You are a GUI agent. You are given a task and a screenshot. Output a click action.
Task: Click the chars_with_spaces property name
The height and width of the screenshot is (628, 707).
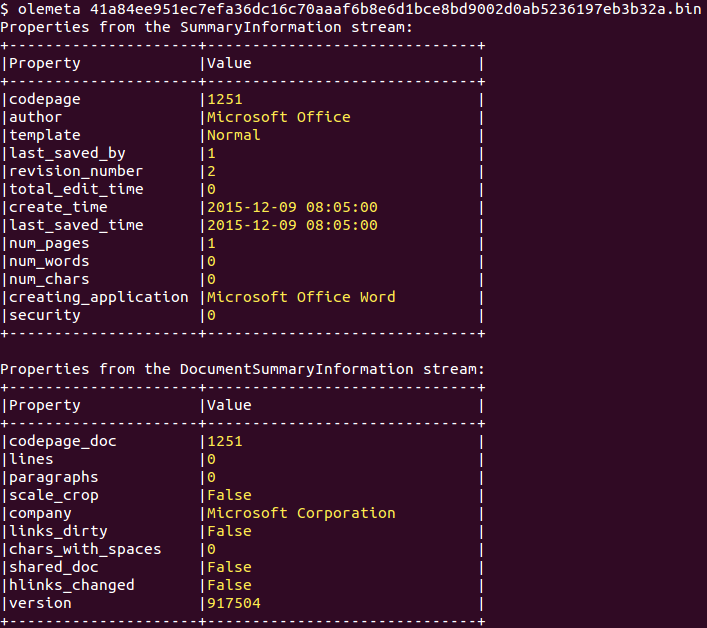click(x=85, y=549)
